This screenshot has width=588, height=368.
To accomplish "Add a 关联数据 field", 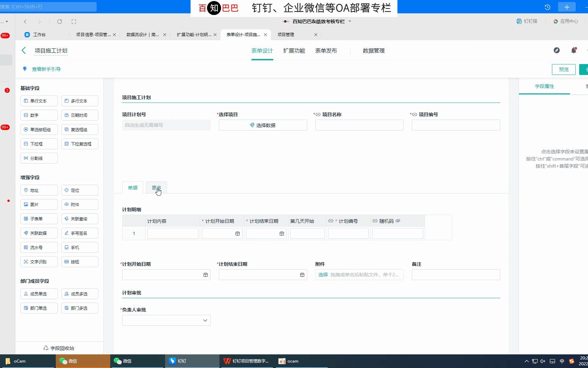I will tap(39, 233).
